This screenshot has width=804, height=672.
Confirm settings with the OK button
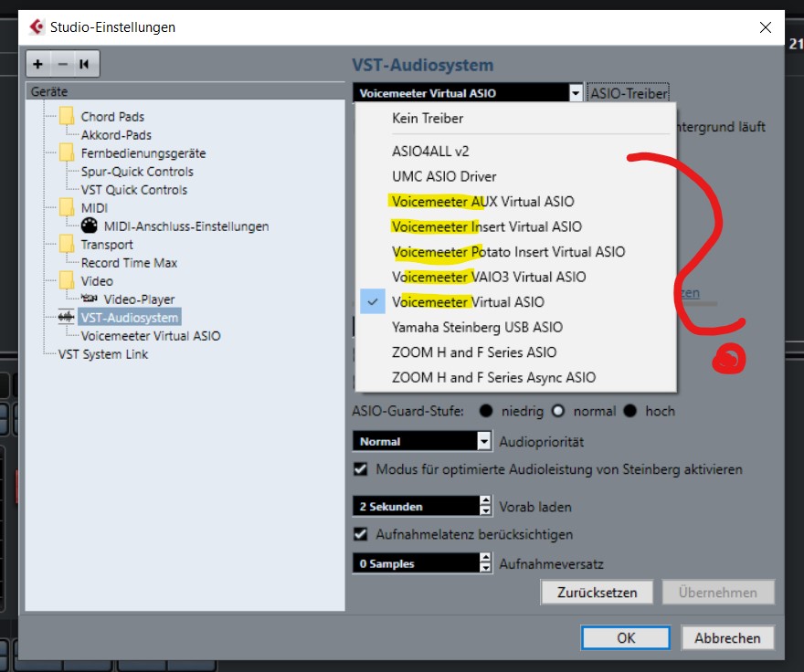[x=626, y=638]
